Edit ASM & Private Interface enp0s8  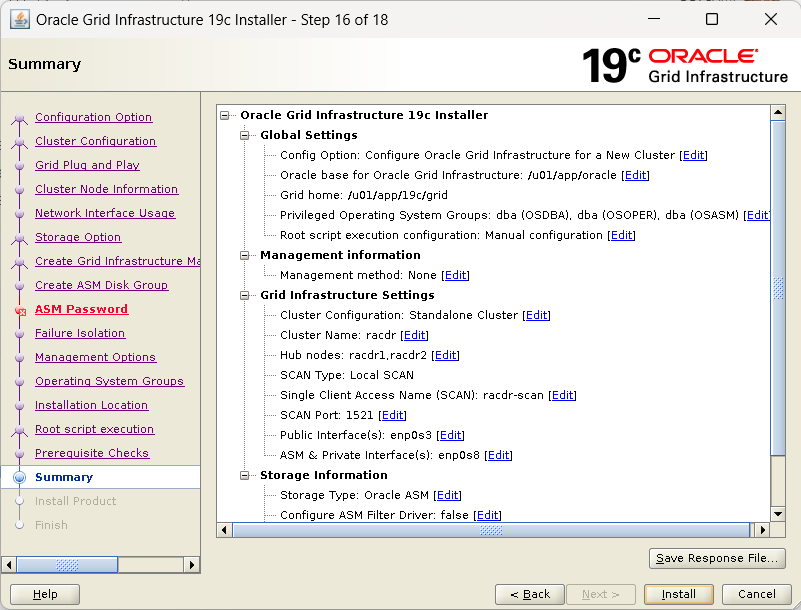tap(499, 455)
